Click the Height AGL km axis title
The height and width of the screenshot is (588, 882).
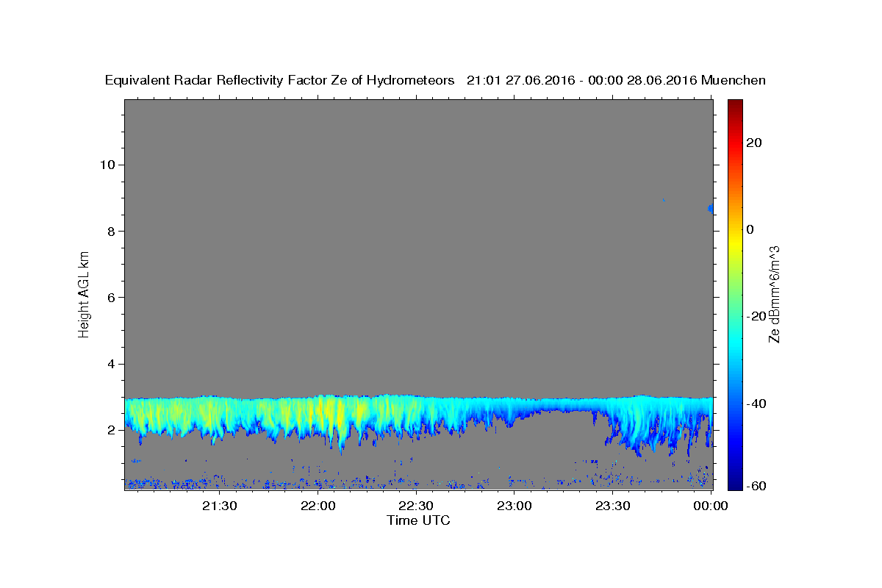click(x=84, y=294)
